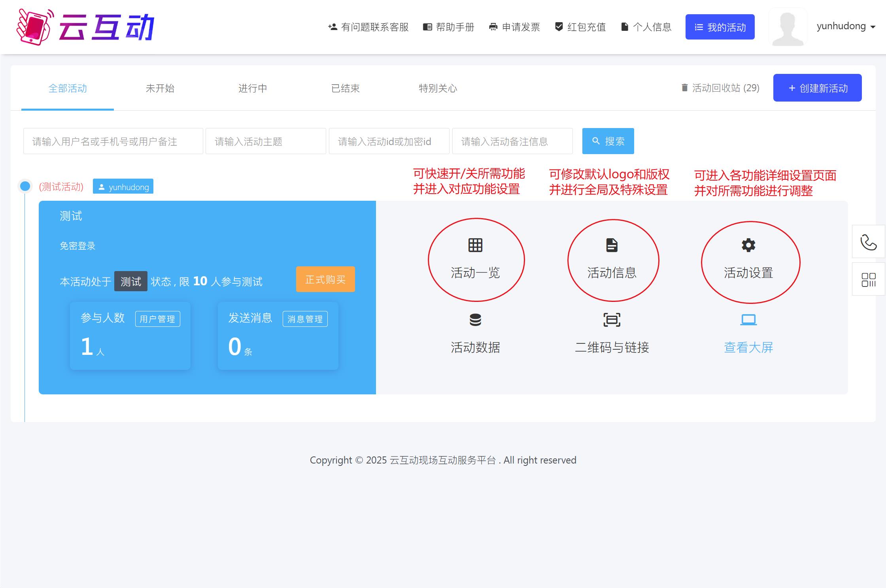This screenshot has height=588, width=886.
Task: Click the 活动设置 gear icon
Action: click(x=748, y=245)
